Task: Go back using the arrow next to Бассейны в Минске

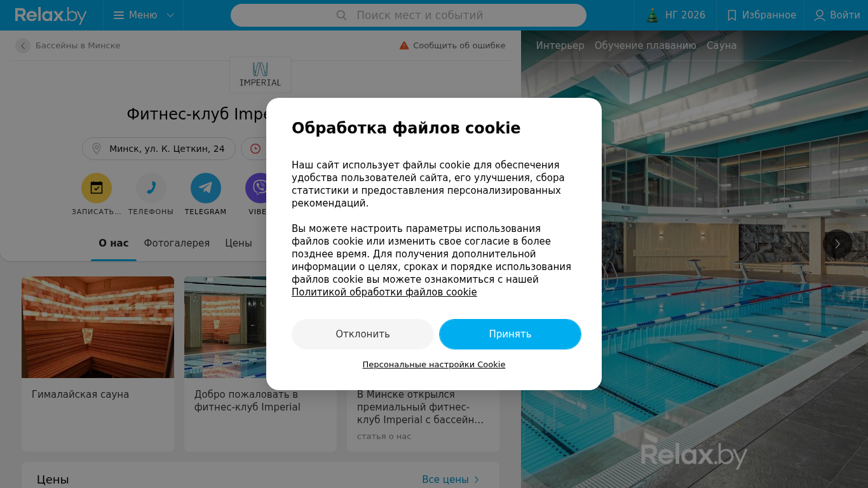Action: coord(23,46)
